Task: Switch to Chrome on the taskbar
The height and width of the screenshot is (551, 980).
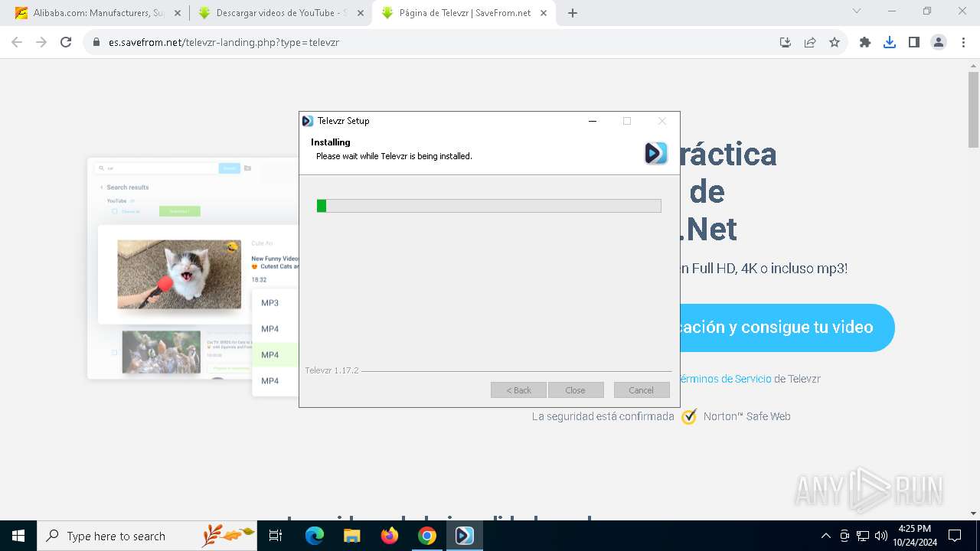Action: 427,536
